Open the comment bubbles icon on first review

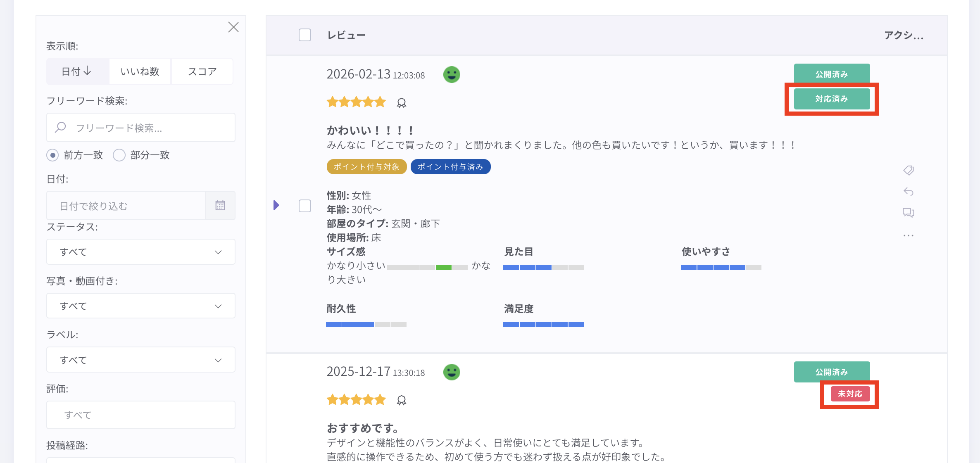[x=908, y=213]
